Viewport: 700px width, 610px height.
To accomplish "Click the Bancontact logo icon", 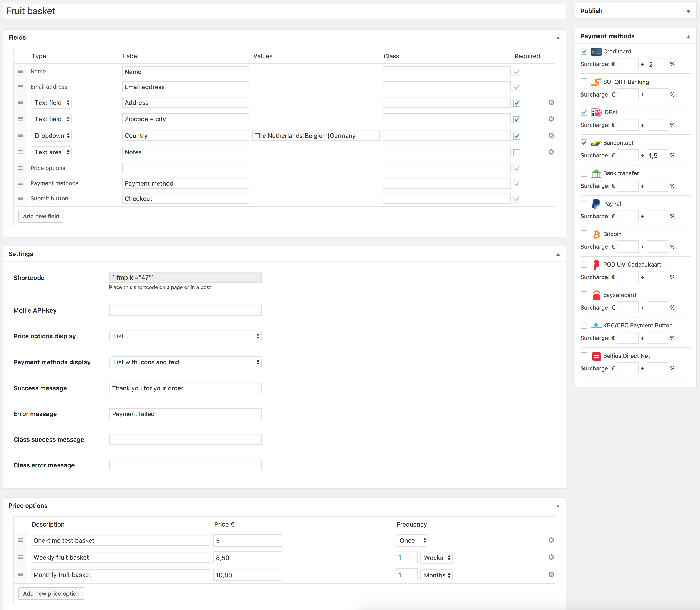I will [x=596, y=143].
